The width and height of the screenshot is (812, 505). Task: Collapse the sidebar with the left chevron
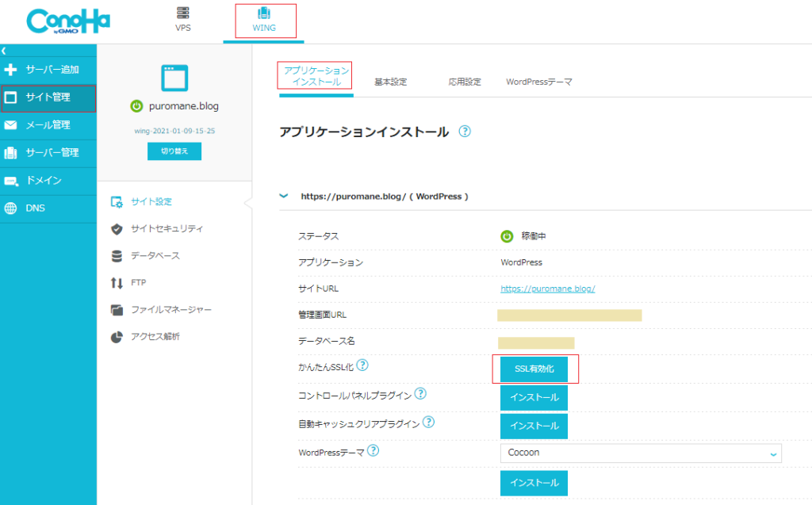point(4,51)
